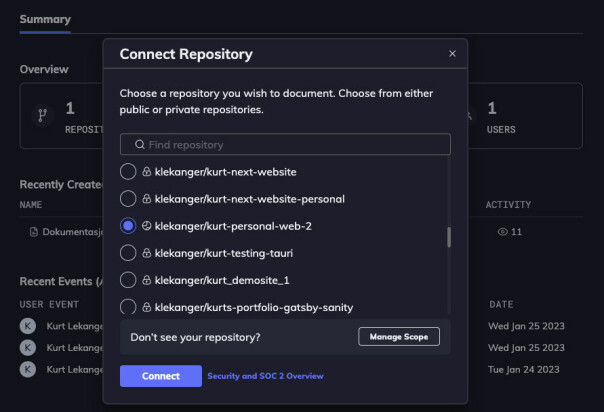Screen dimensions: 604x412
Task: Open Security and SOC 2 Overview link
Action: click(265, 376)
